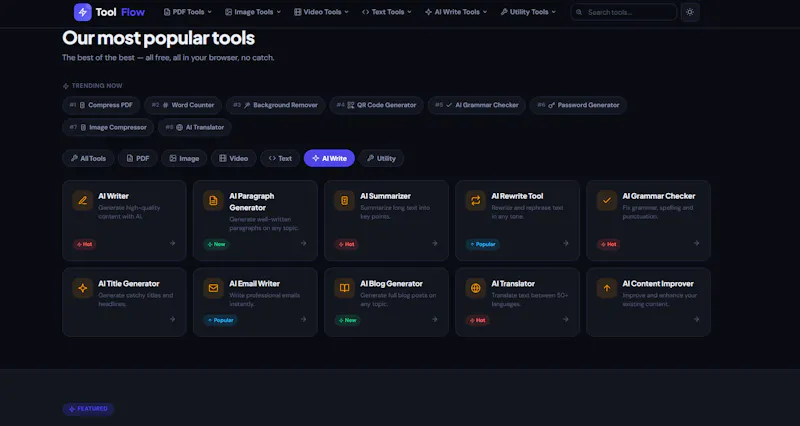Click the AI Grammar Checker checkmark icon
800x426 pixels.
coord(607,201)
